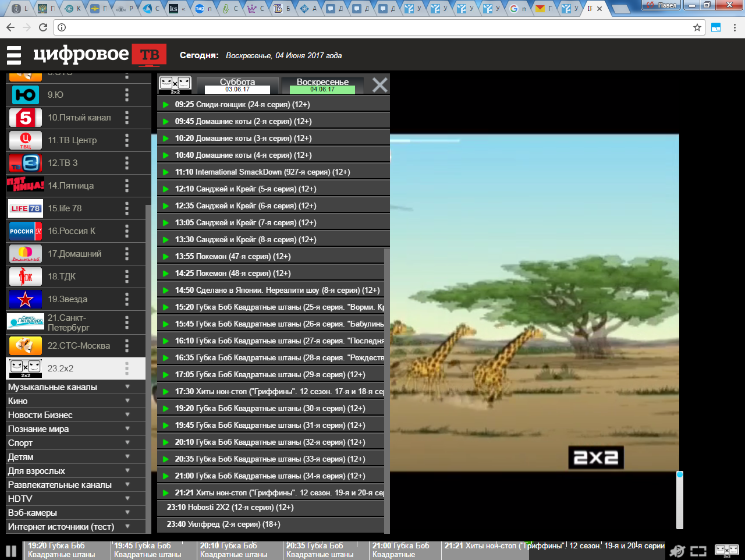Select the Звезда channel logo
The image size is (745, 560).
[25, 299]
